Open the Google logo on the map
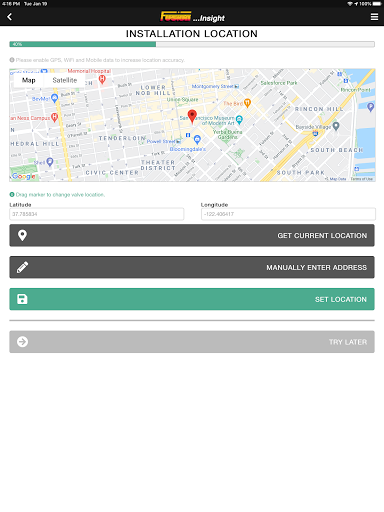The height and width of the screenshot is (512, 384). tap(23, 176)
